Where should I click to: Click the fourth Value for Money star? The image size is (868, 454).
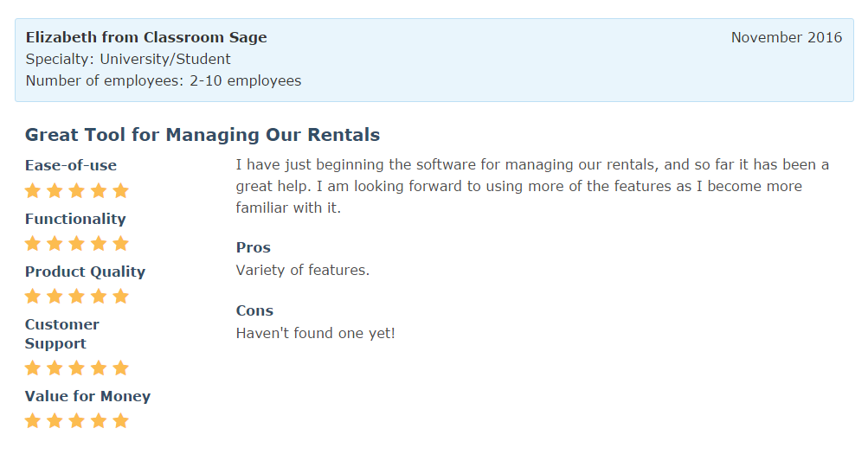99,421
